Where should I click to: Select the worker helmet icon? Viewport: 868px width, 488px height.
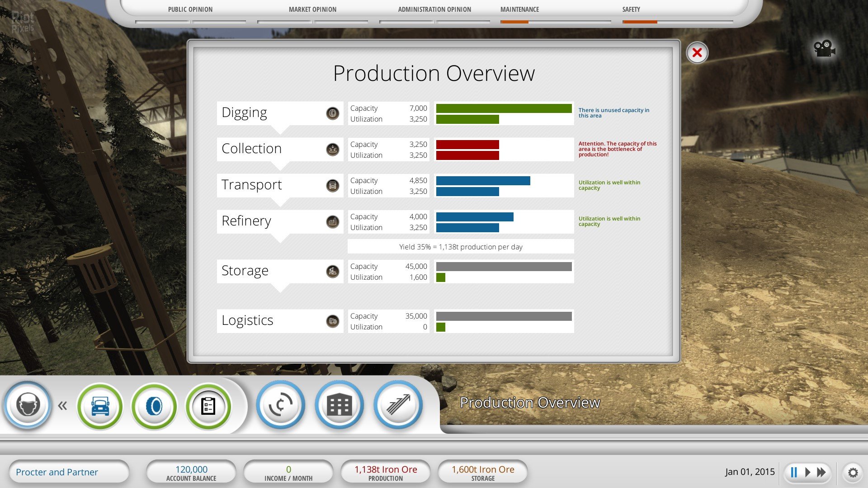[27, 405]
